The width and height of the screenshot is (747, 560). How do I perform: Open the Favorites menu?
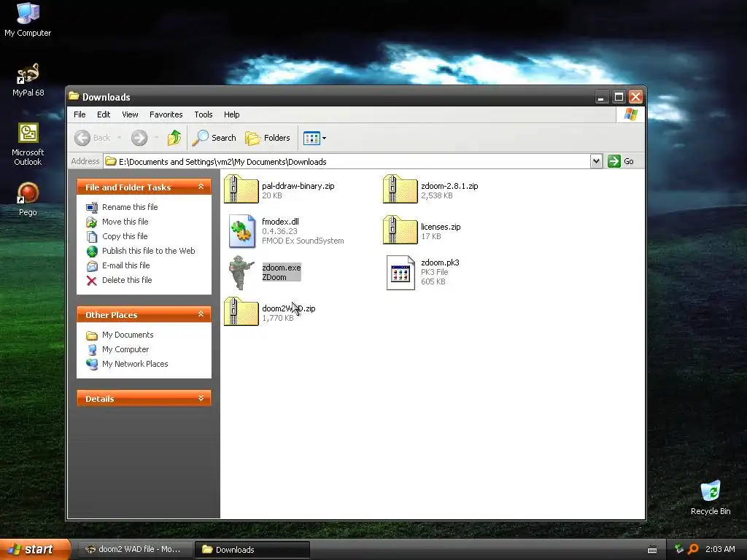point(166,114)
